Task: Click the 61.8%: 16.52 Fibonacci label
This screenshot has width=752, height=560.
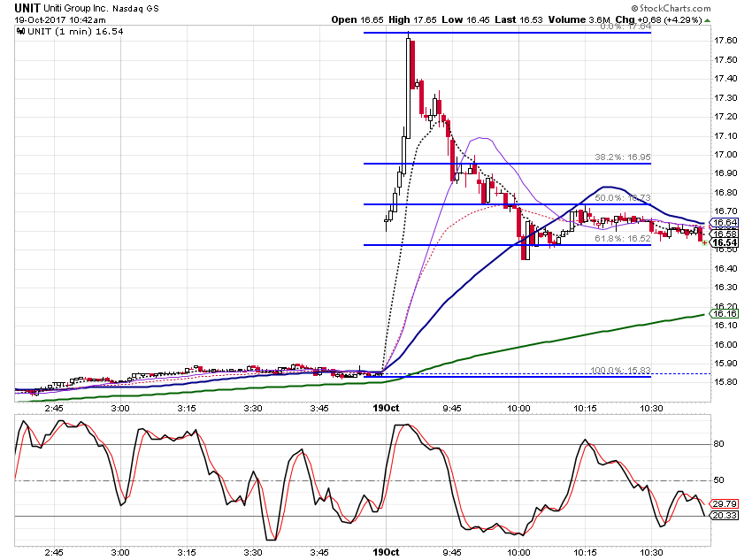Action: pyautogui.click(x=623, y=239)
